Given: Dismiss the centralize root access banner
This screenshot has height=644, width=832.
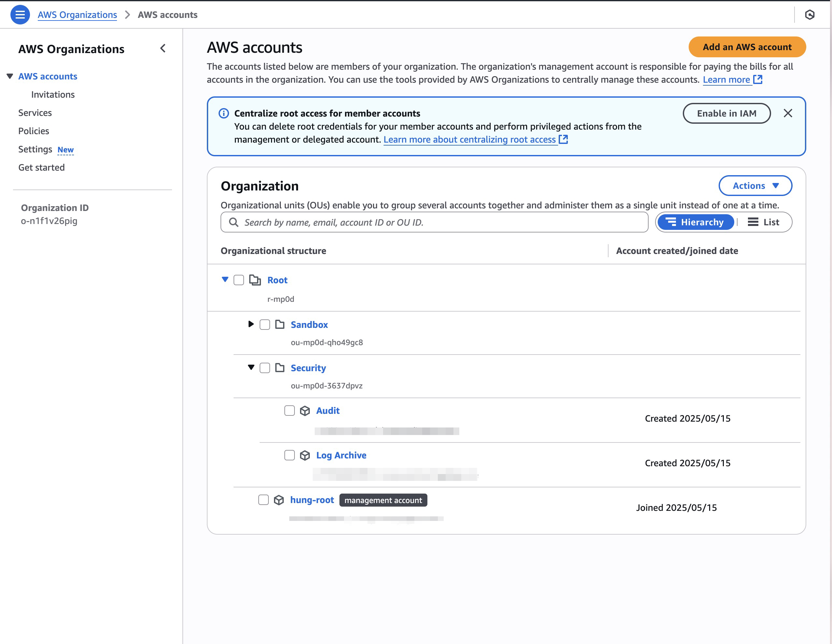Looking at the screenshot, I should click(788, 113).
